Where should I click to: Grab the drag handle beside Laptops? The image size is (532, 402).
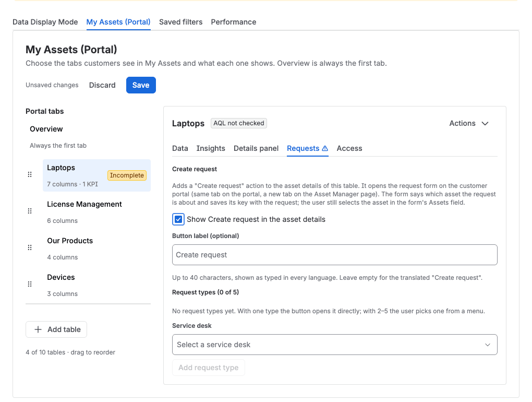click(30, 174)
